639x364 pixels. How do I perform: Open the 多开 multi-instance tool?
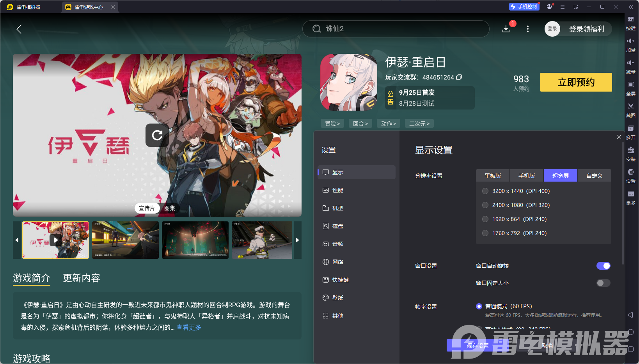coord(631,132)
